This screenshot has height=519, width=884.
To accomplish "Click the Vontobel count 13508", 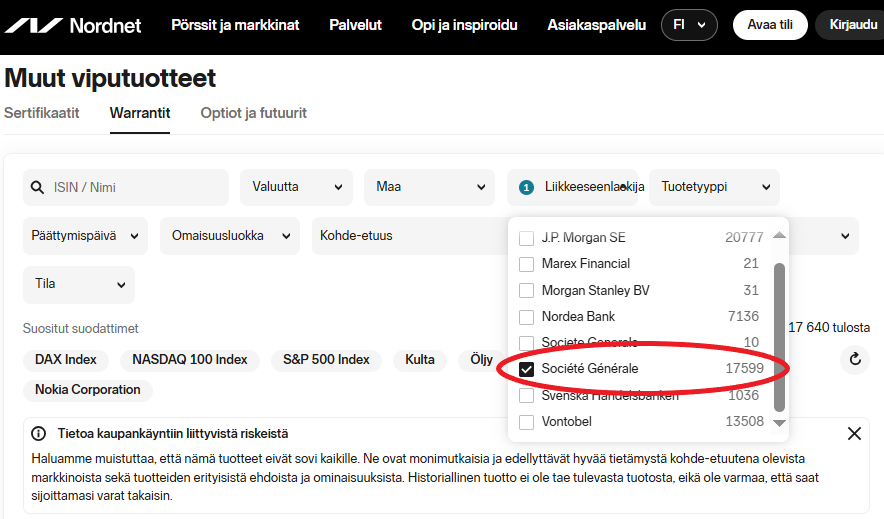I will coord(744,422).
